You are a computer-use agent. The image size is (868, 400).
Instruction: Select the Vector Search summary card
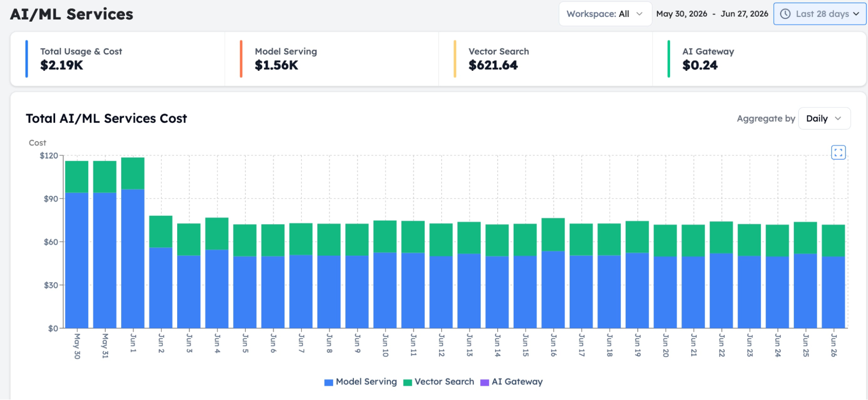click(545, 59)
